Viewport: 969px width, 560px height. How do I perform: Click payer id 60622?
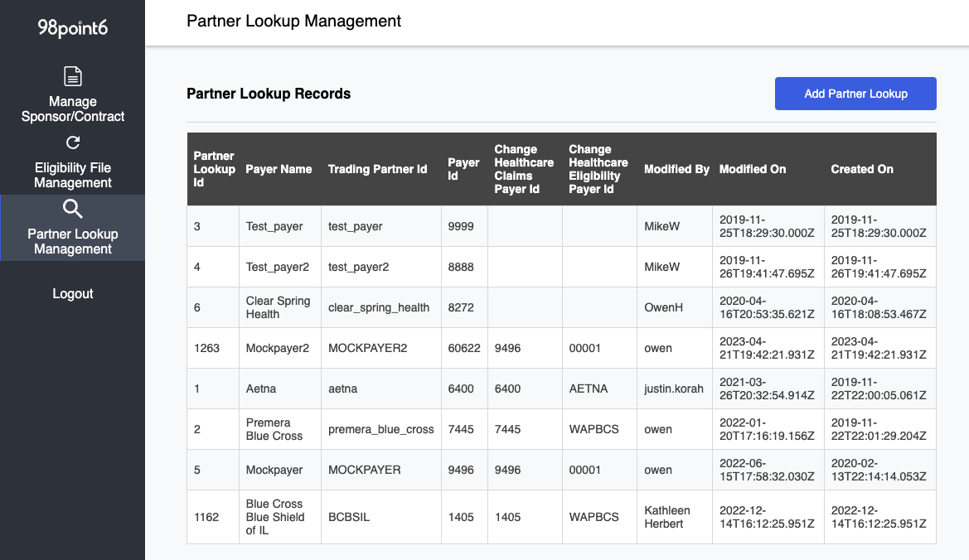click(x=464, y=348)
